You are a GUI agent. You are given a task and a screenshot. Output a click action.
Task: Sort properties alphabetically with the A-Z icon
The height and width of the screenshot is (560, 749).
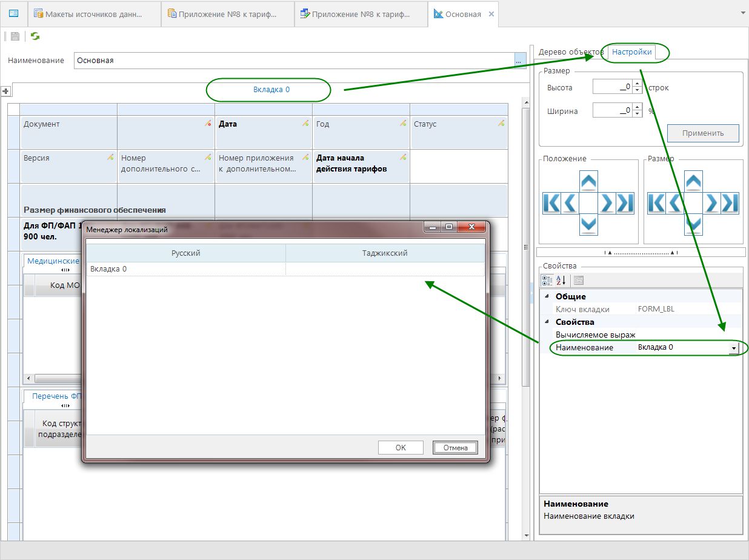coord(561,280)
